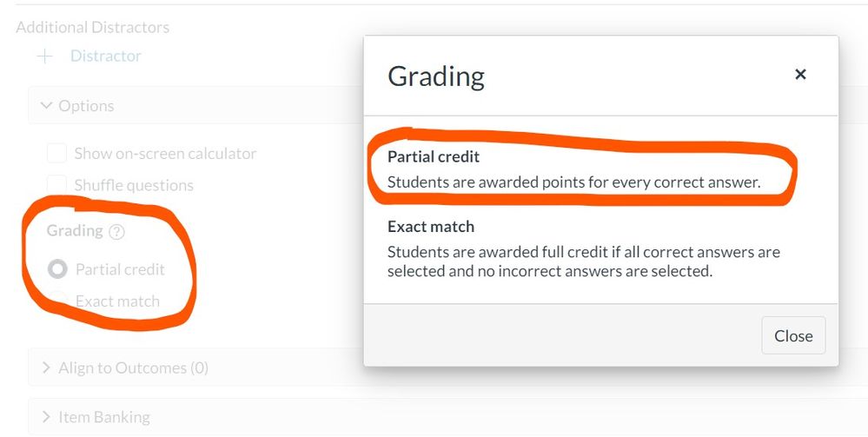Screen dimensions: 868x437
Task: Click the arrow icon beside Align to Outcomes
Action: click(47, 367)
